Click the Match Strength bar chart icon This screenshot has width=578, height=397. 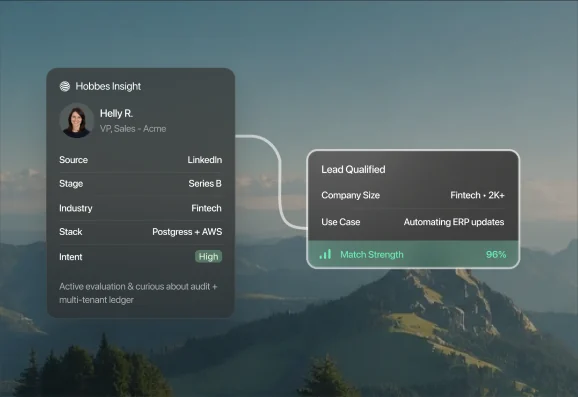click(x=325, y=254)
